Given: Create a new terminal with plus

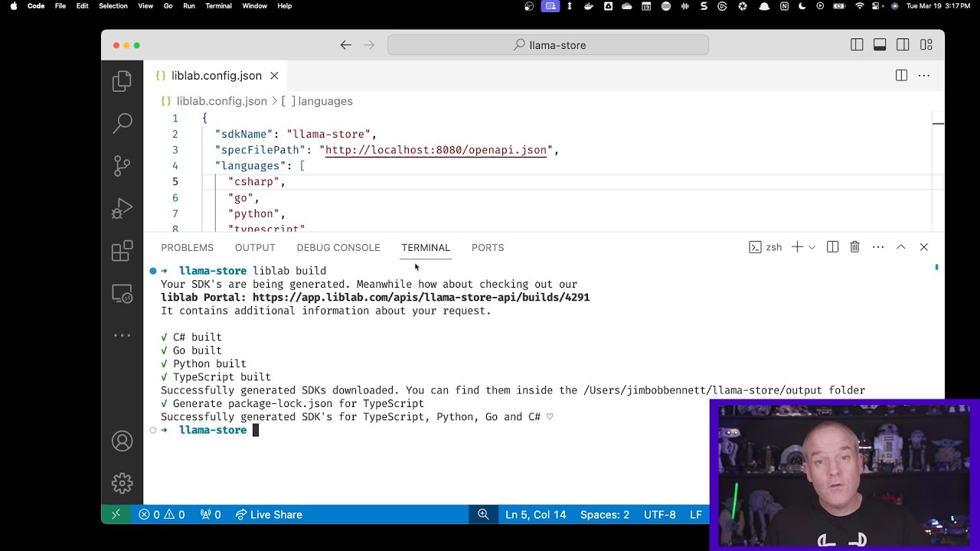Looking at the screenshot, I should [797, 247].
